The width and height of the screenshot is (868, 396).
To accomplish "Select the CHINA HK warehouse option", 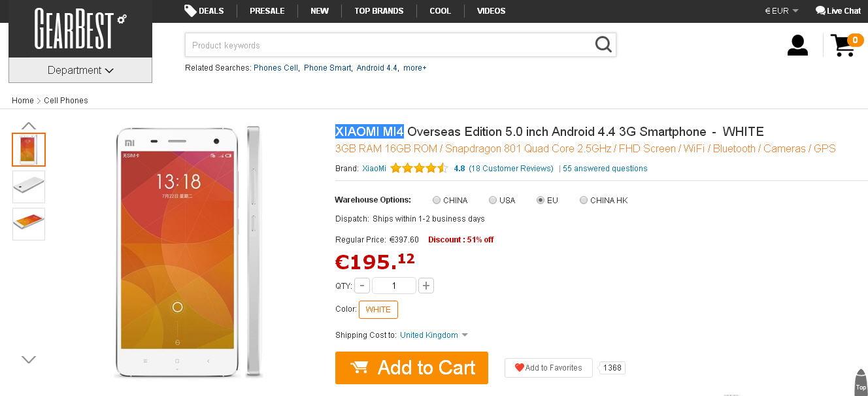I will click(584, 200).
